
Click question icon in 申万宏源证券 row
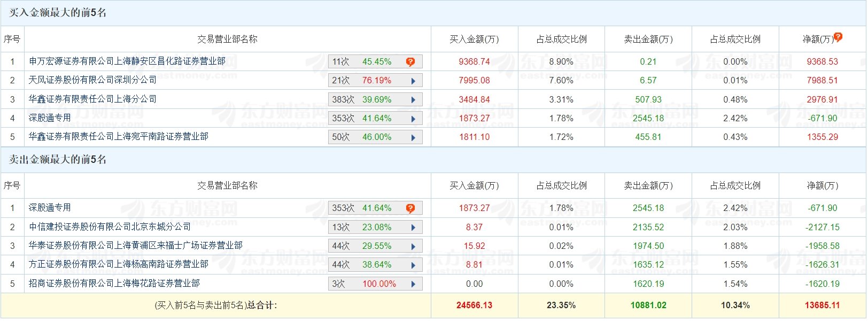(410, 62)
